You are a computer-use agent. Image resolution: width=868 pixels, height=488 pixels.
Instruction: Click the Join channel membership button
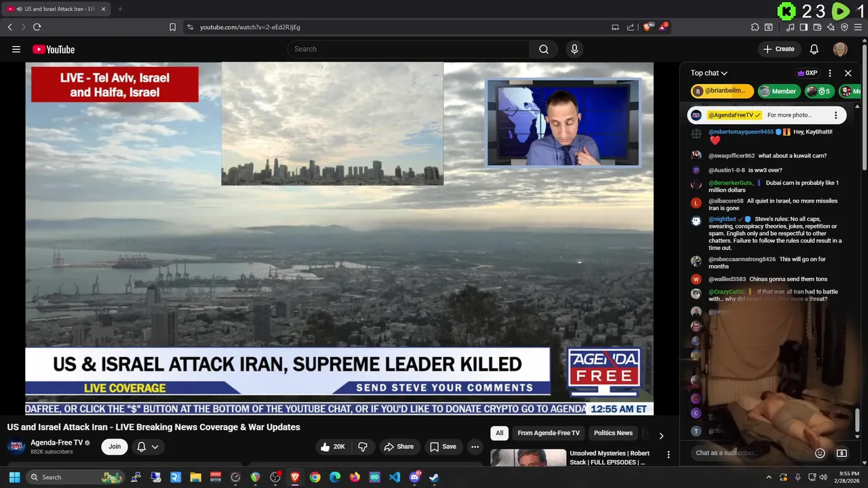(115, 447)
